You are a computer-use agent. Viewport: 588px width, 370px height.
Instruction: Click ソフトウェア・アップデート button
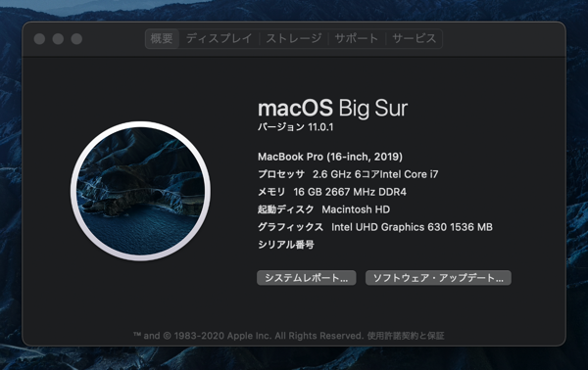(x=438, y=278)
